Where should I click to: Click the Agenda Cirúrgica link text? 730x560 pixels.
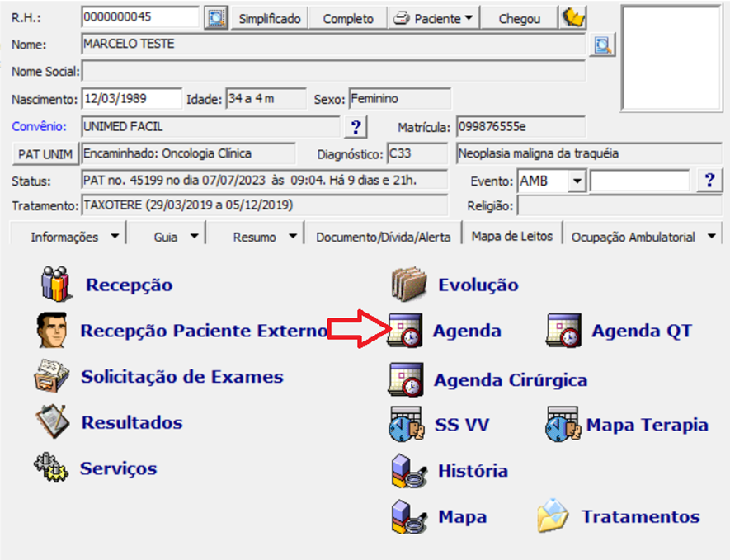511,380
